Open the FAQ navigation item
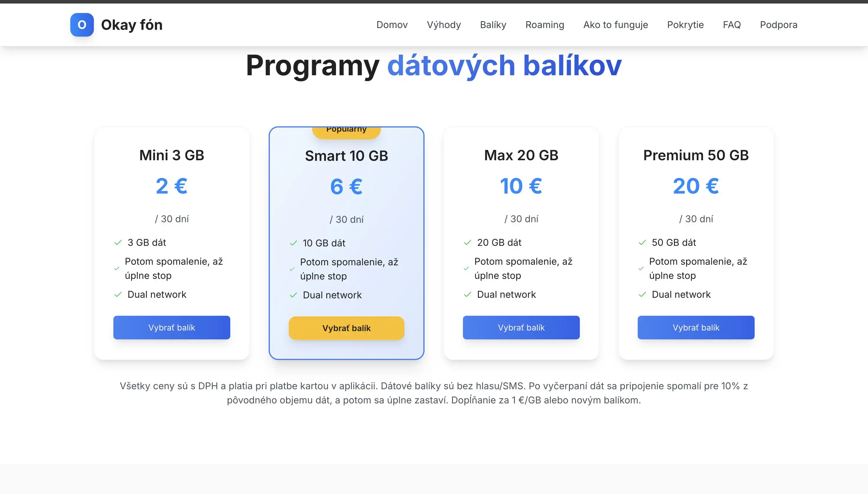 pos(732,25)
